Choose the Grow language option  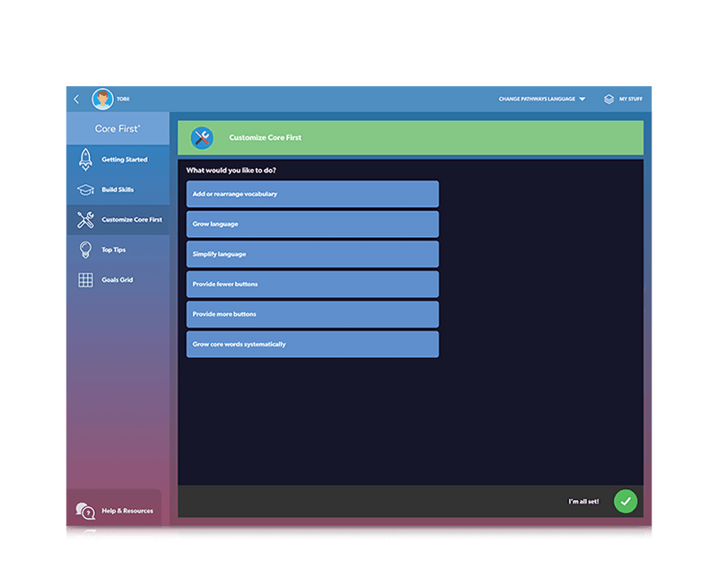(312, 224)
